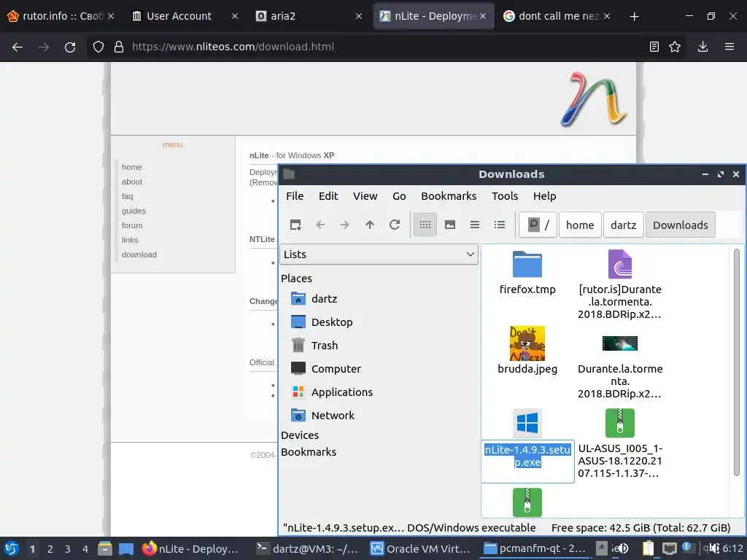Click the dartz breadcrumb button

point(623,225)
